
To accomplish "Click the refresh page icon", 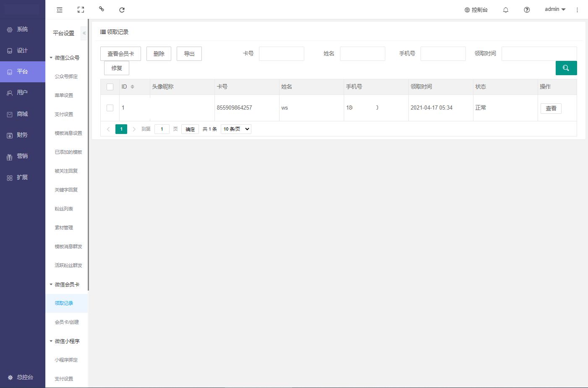I will click(122, 10).
